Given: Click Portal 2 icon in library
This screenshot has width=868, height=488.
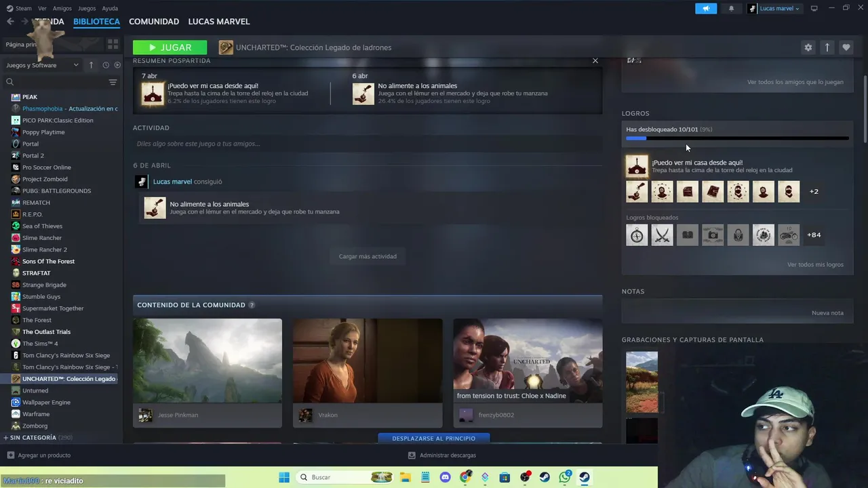Looking at the screenshot, I should tap(16, 155).
